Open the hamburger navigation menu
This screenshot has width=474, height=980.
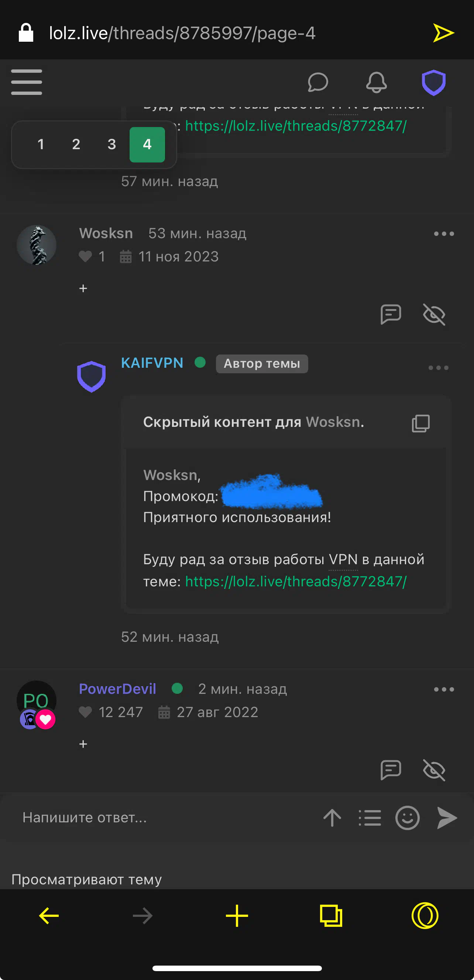tap(26, 82)
